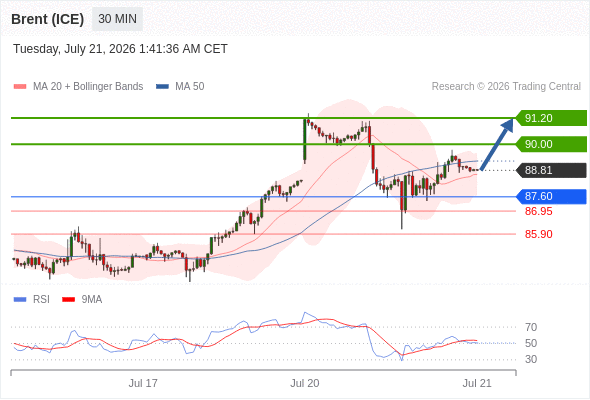Open the Research © 2026 Trading Central credit
The height and width of the screenshot is (400, 590).
pos(506,87)
